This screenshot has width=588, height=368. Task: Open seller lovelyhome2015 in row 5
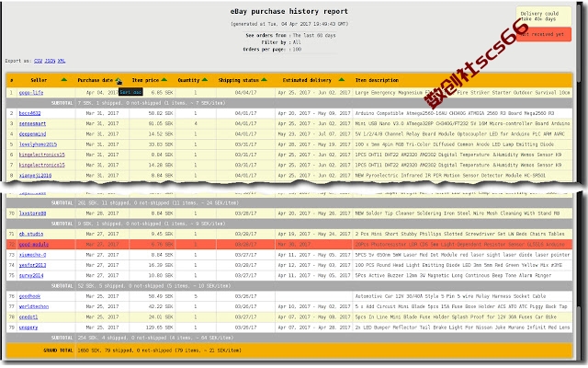tap(38, 144)
